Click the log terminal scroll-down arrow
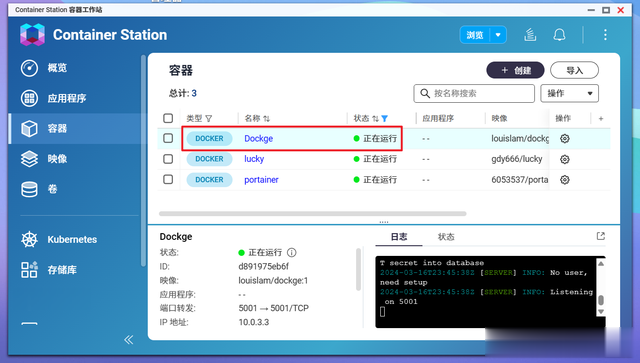The image size is (640, 363). tap(601, 312)
